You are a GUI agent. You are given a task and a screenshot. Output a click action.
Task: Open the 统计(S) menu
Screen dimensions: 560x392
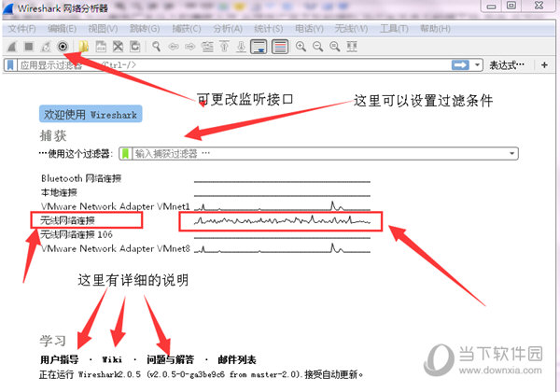[269, 29]
